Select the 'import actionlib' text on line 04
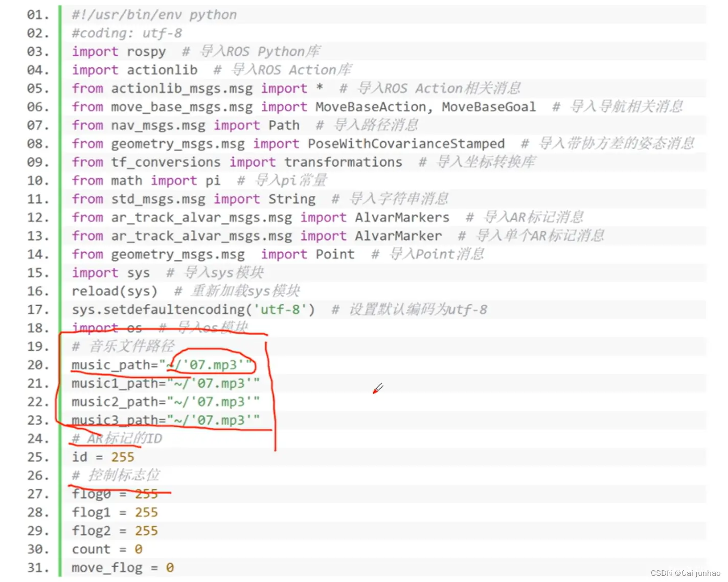 pyautogui.click(x=134, y=70)
